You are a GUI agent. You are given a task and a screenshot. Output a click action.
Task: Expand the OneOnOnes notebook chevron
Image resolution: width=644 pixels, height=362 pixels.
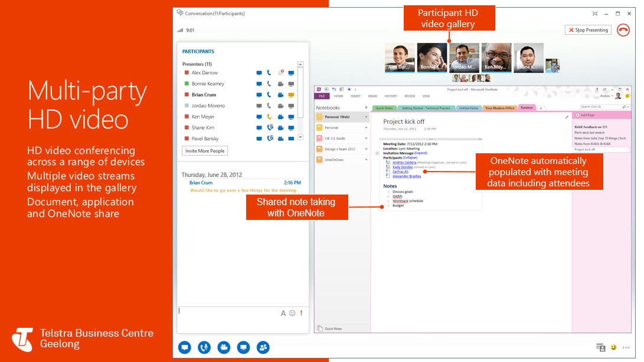pos(366,160)
